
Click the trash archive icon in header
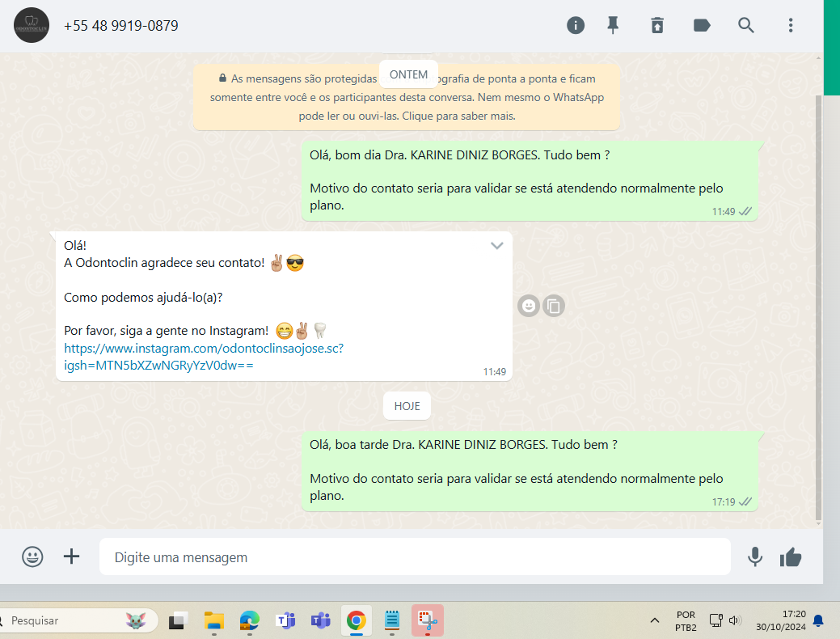click(657, 25)
